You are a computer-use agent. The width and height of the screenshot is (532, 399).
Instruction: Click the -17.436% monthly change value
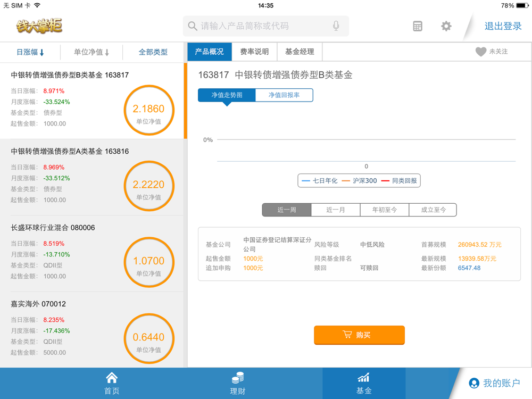[x=56, y=331]
